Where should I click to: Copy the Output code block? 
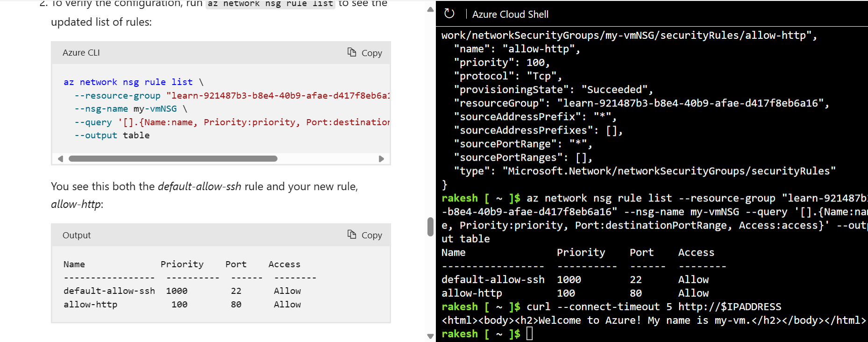coord(365,235)
